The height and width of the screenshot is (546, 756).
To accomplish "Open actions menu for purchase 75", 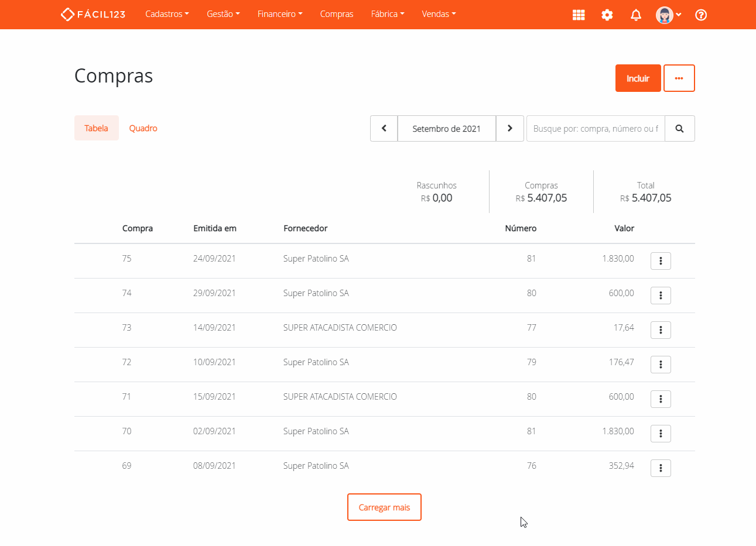I will pyautogui.click(x=661, y=261).
